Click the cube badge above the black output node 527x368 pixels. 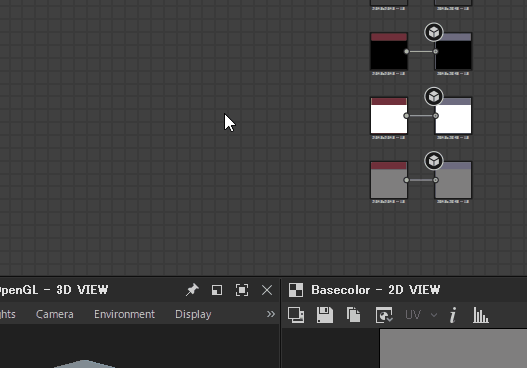[x=434, y=32]
